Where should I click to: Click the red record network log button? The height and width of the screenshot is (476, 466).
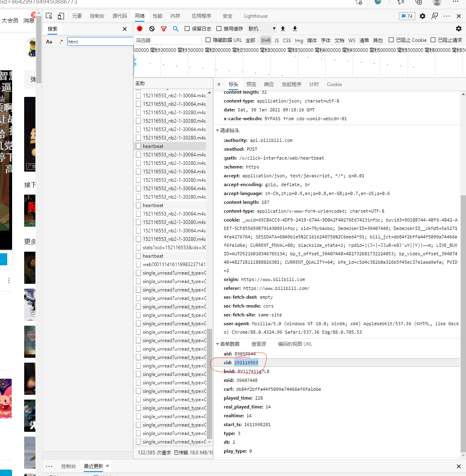coord(140,29)
